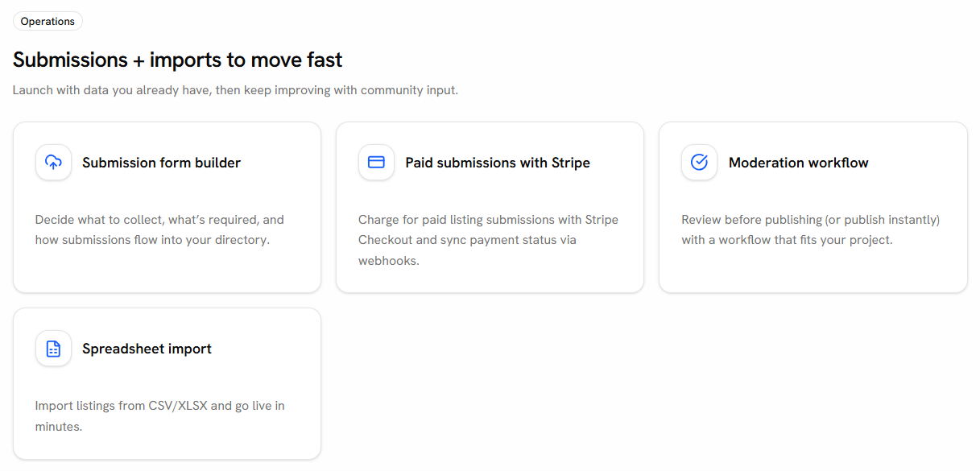Click the 'Submissions + imports to move fast' heading
The image size is (980, 471).
tap(177, 60)
